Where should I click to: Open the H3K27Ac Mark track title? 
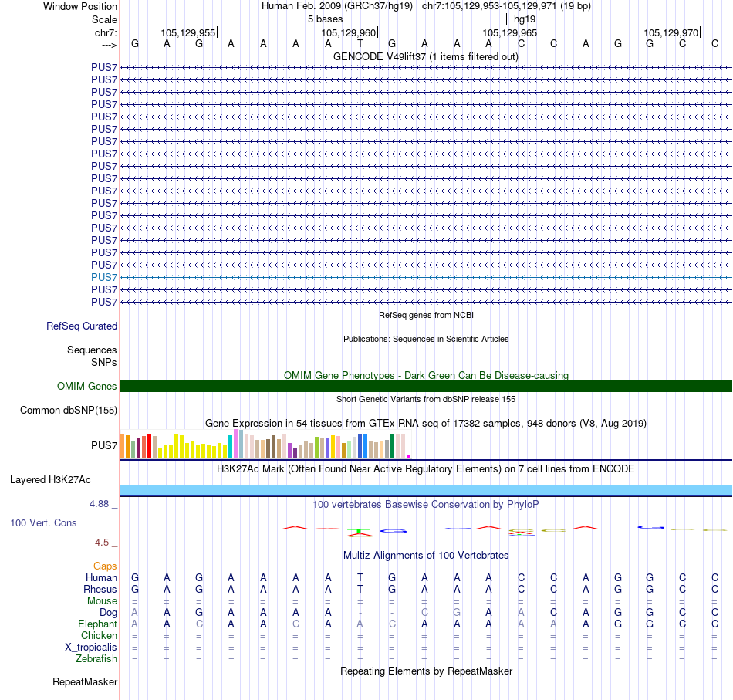click(x=426, y=469)
